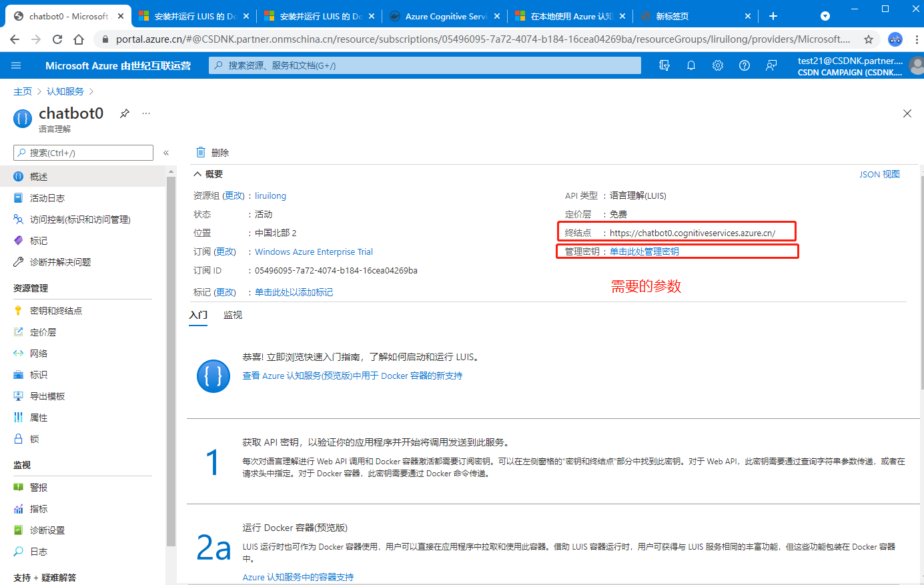Open 密钥和终结点 in sidebar
This screenshot has width=924, height=585.
pyautogui.click(x=83, y=311)
